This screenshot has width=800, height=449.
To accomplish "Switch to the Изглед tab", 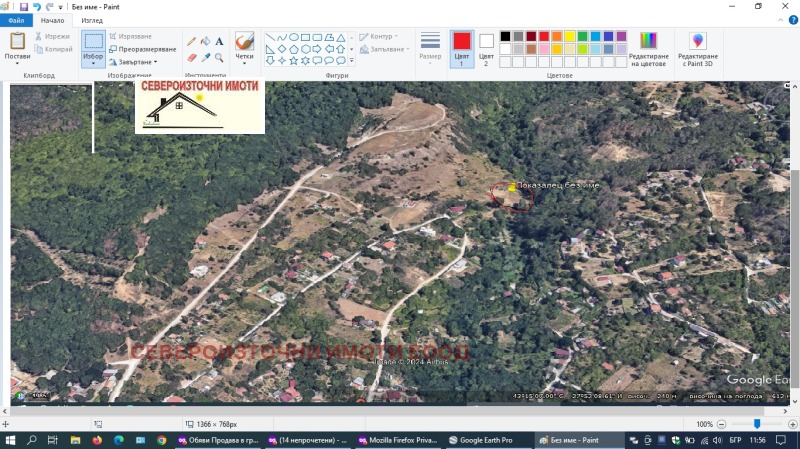I will coord(91,20).
